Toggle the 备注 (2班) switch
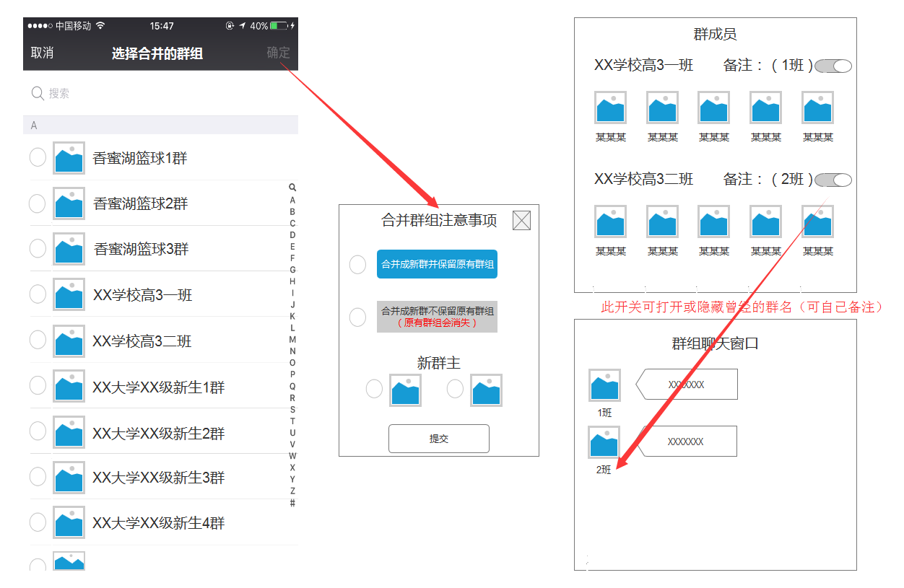The height and width of the screenshot is (588, 904). (x=833, y=180)
